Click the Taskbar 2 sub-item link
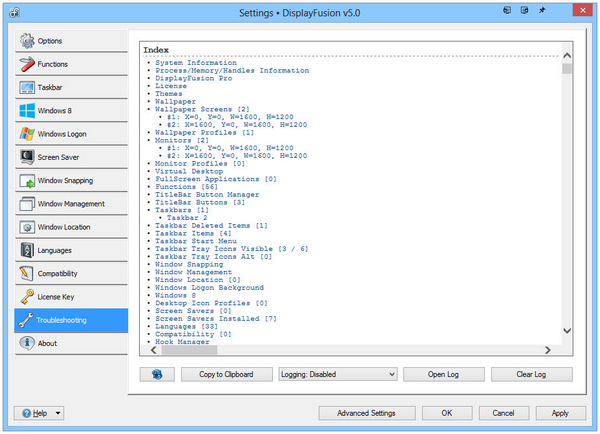This screenshot has width=600, height=434. (187, 218)
